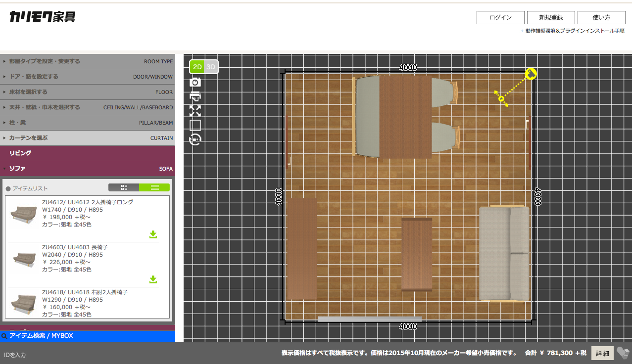Switch item list to grid view
Screen dimensions: 632x364
(124, 187)
